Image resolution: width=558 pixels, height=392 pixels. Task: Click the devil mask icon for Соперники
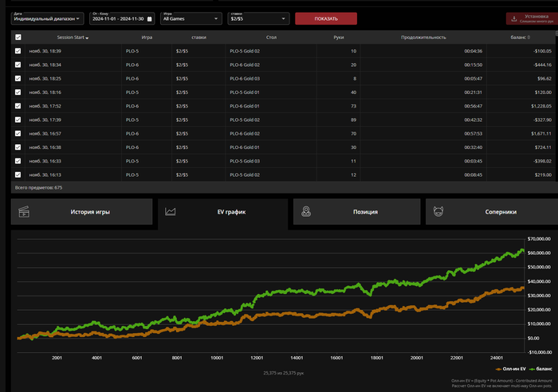(x=438, y=212)
